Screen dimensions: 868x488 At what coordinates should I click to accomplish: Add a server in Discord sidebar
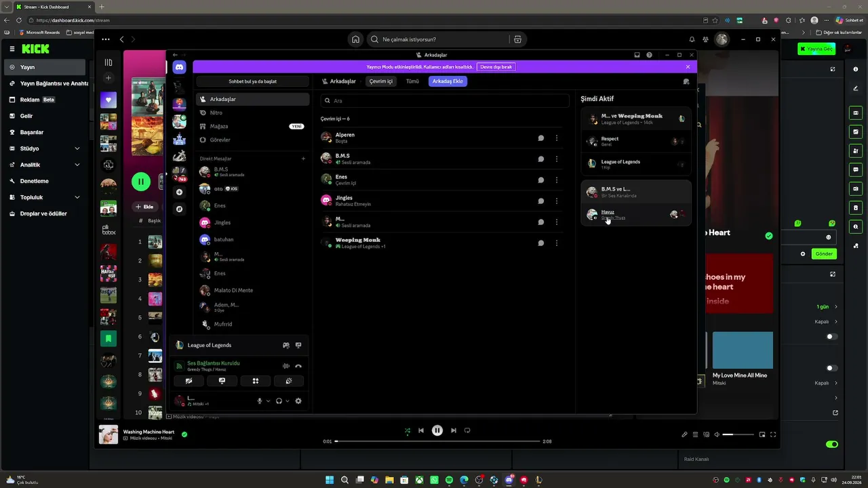(179, 192)
